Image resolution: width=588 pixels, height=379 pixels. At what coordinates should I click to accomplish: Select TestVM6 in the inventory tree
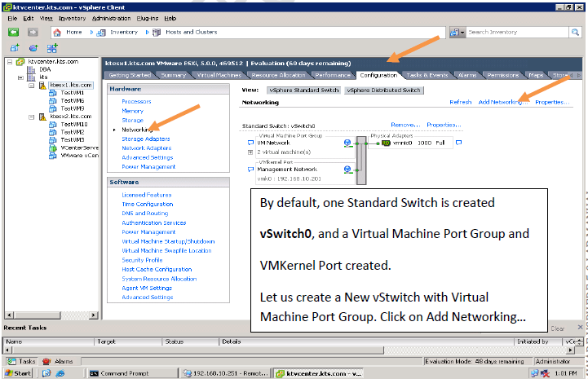click(73, 101)
